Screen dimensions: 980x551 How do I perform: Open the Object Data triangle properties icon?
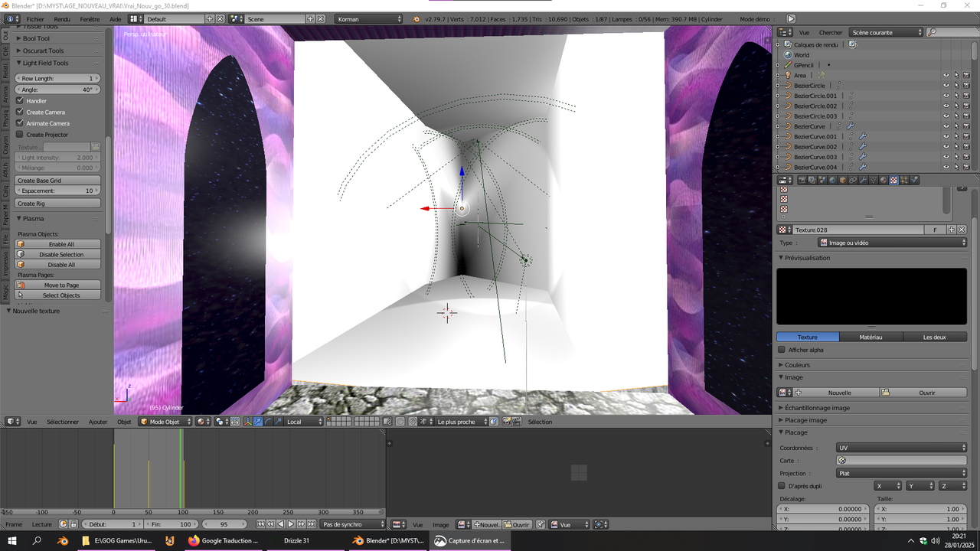coord(873,180)
